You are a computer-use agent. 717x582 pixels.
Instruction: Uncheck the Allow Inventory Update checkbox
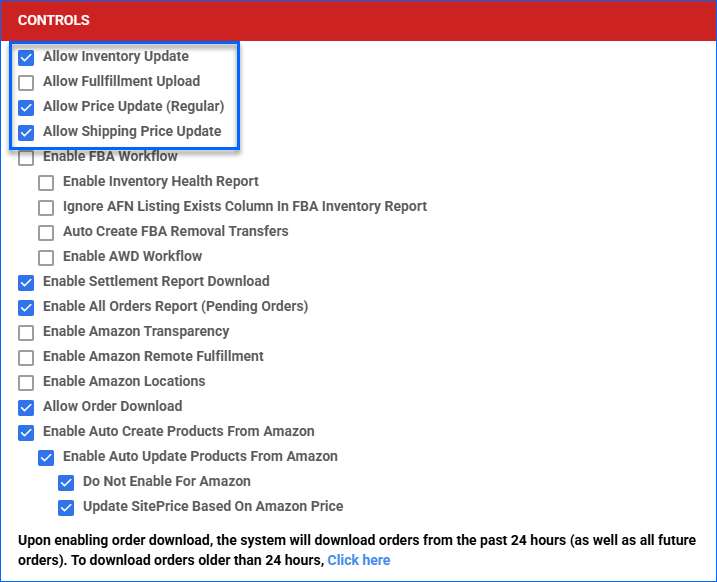click(x=26, y=57)
